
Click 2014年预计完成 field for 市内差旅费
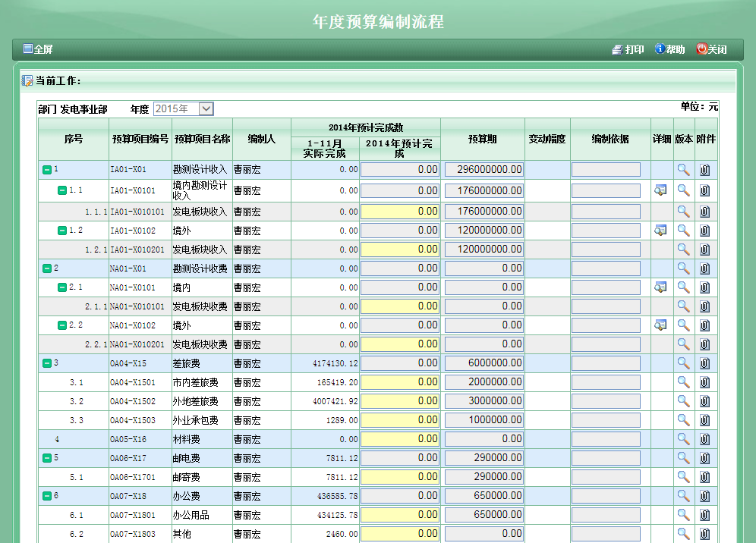click(x=400, y=382)
